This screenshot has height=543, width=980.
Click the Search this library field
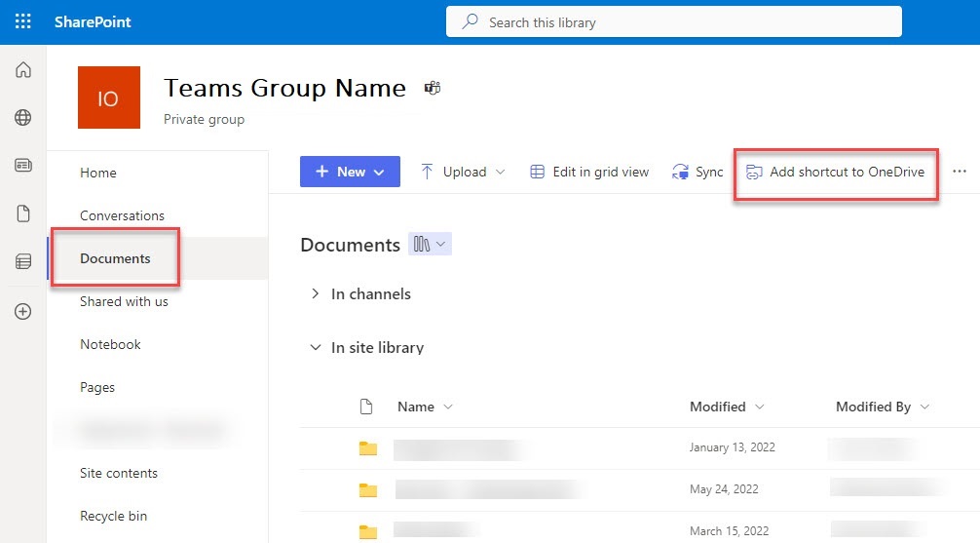click(x=674, y=21)
